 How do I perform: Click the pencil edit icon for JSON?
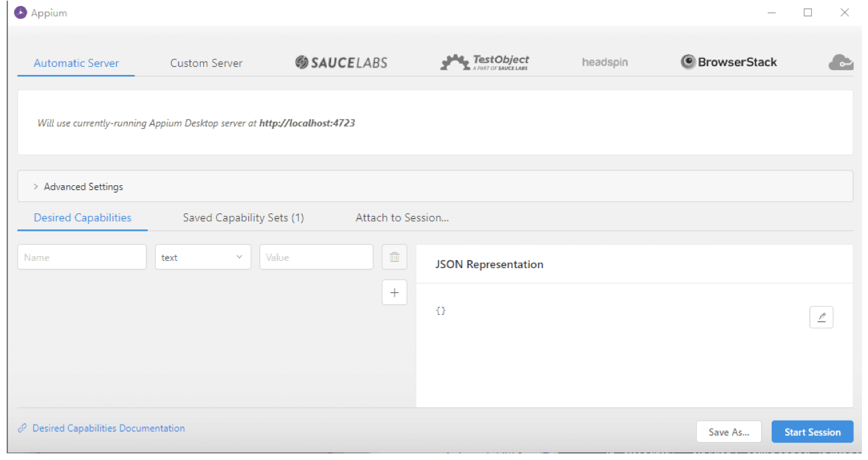[x=821, y=318]
